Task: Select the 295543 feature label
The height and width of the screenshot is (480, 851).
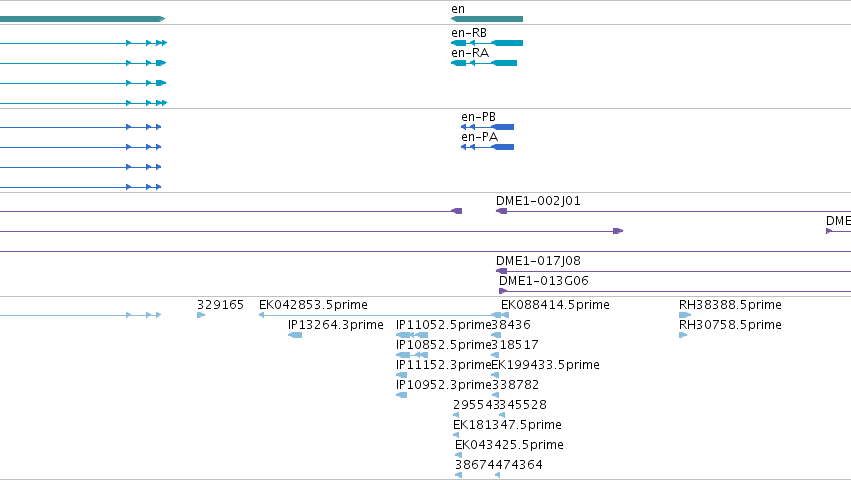Action: [x=476, y=405]
